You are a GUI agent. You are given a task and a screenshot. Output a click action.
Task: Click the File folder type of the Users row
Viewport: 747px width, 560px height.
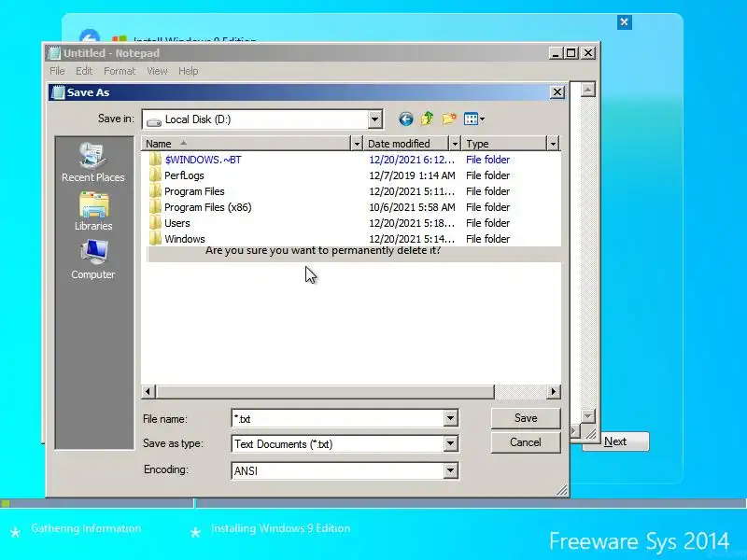(x=487, y=223)
